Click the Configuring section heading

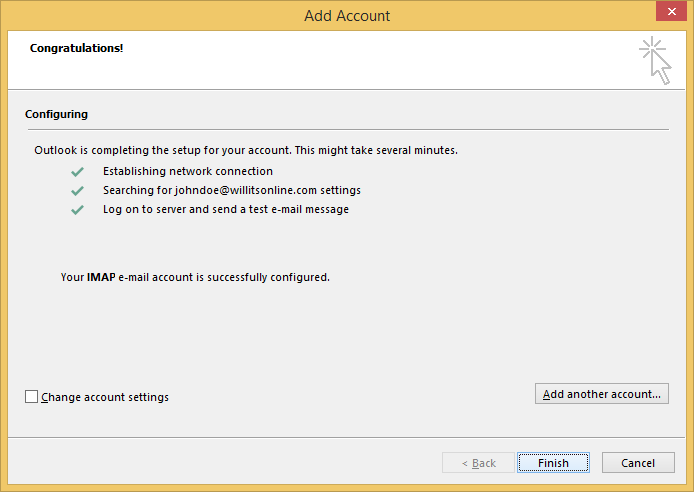click(x=57, y=114)
